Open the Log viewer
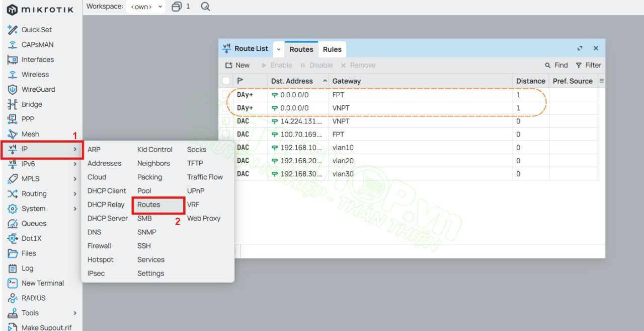644x331 pixels. tap(27, 268)
